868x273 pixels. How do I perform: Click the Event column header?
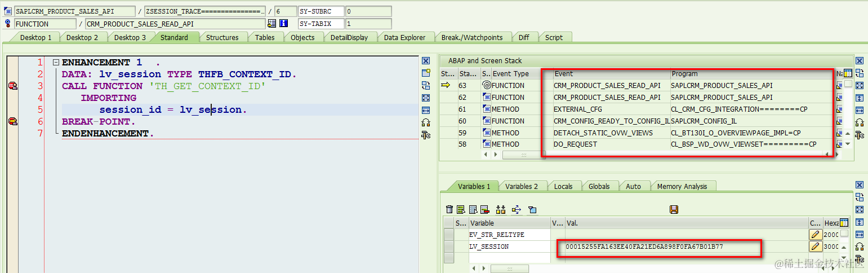pyautogui.click(x=611, y=73)
